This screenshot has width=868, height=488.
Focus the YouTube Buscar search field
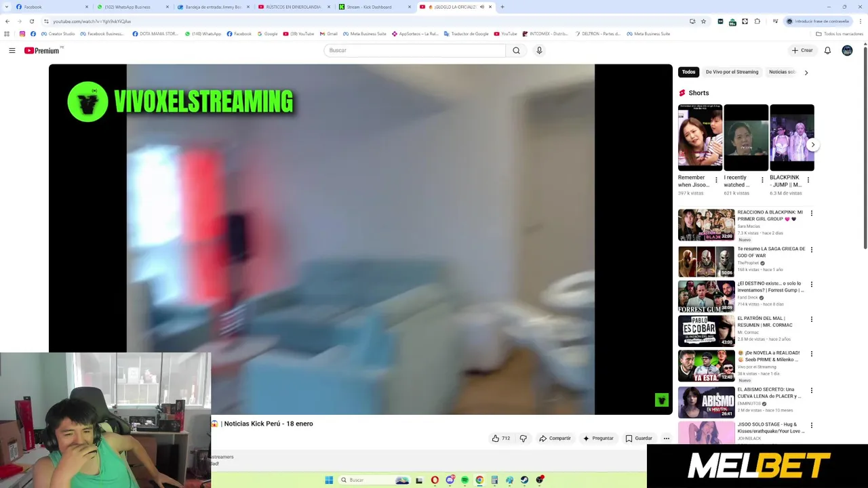coord(414,50)
